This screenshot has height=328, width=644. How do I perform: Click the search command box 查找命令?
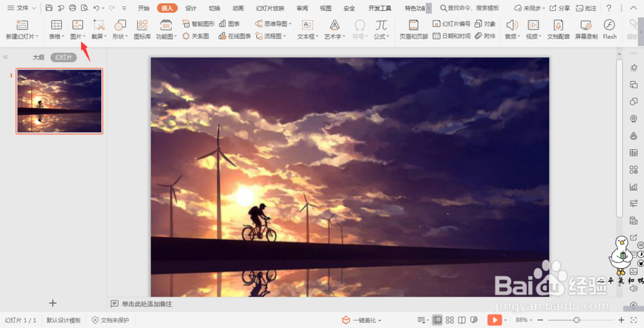coord(469,8)
